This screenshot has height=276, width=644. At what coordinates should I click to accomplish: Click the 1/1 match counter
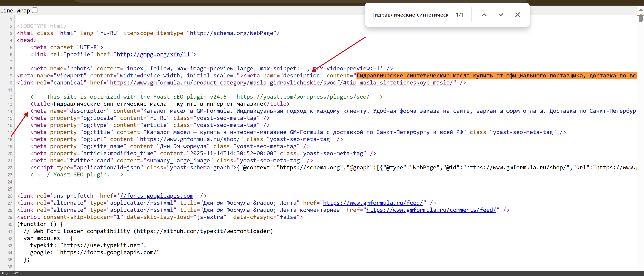[x=460, y=15]
